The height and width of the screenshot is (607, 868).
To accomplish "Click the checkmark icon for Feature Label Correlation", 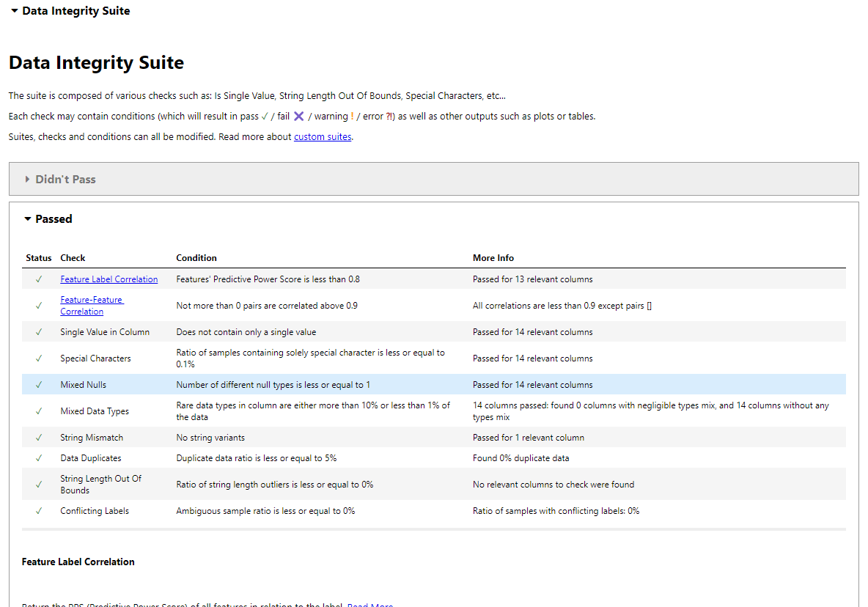I will tap(39, 279).
